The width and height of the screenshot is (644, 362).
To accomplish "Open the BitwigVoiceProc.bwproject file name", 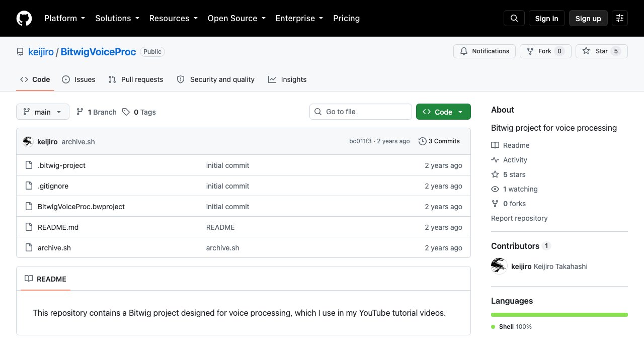I will (81, 207).
